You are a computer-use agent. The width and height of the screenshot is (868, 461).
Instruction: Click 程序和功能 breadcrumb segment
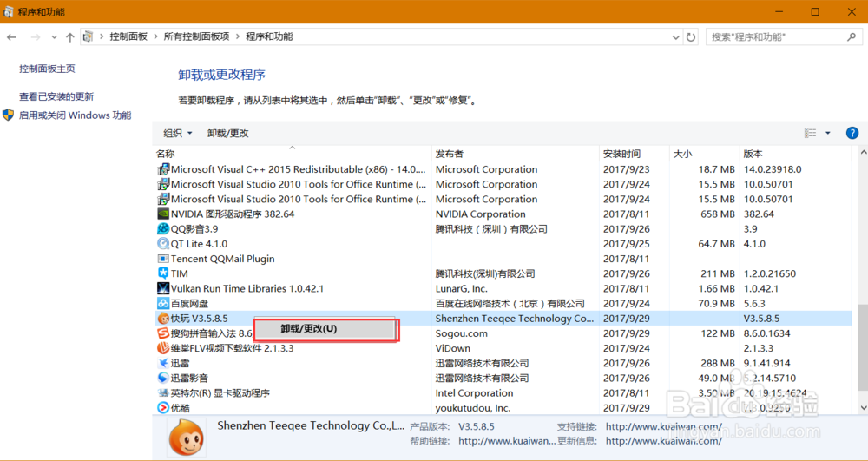point(269,36)
